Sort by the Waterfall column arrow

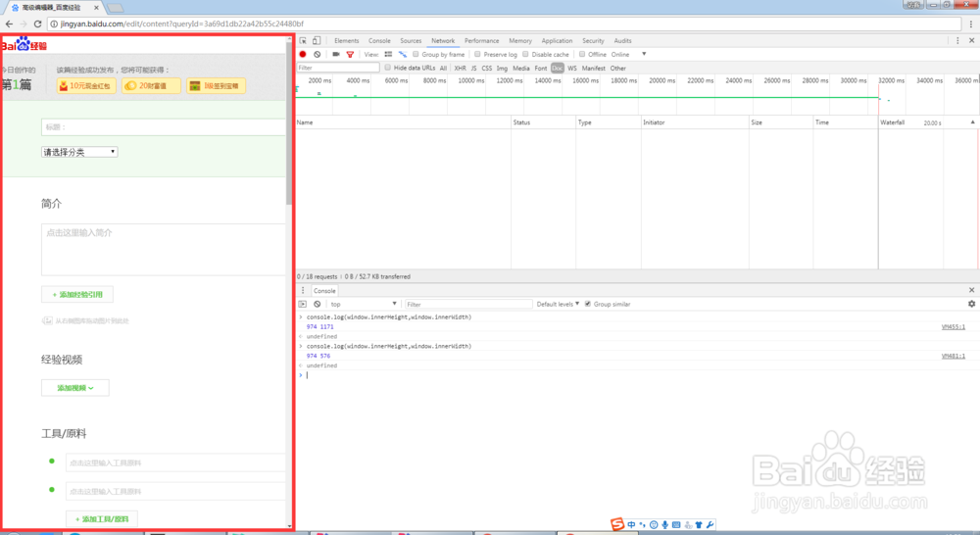coord(972,122)
